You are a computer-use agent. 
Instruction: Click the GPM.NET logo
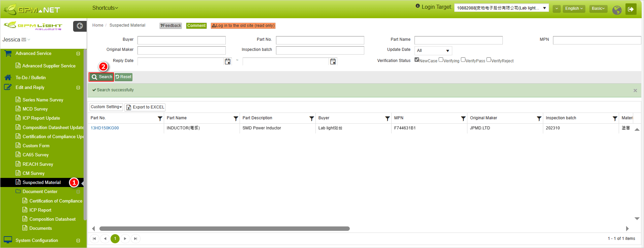coord(32,9)
